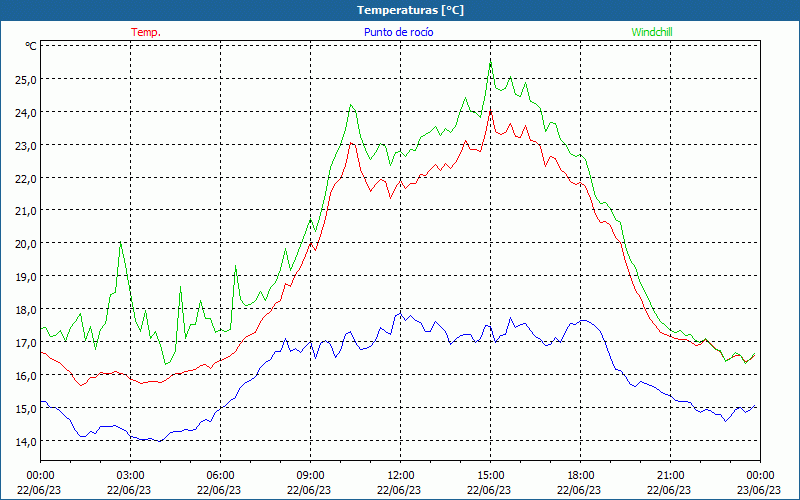Click the '20,0' y-axis value
The image size is (800, 500).
pyautogui.click(x=28, y=243)
